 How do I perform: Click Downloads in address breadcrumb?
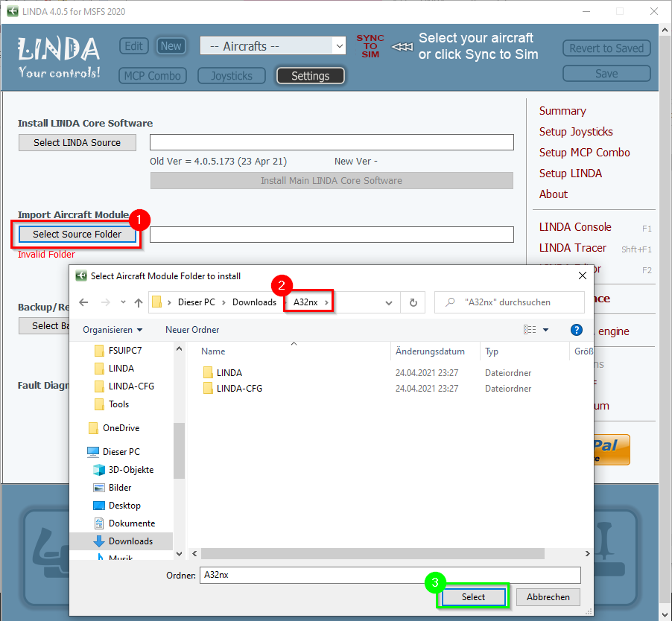coord(254,302)
